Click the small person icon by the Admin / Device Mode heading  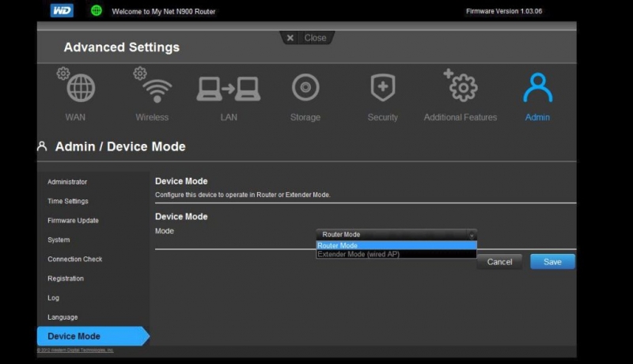(42, 146)
